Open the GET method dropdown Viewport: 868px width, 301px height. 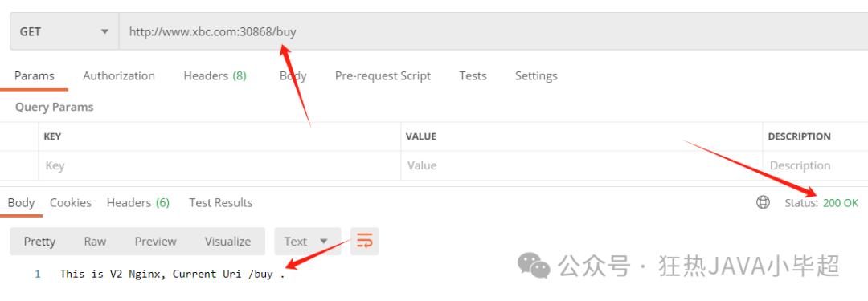pyautogui.click(x=64, y=31)
